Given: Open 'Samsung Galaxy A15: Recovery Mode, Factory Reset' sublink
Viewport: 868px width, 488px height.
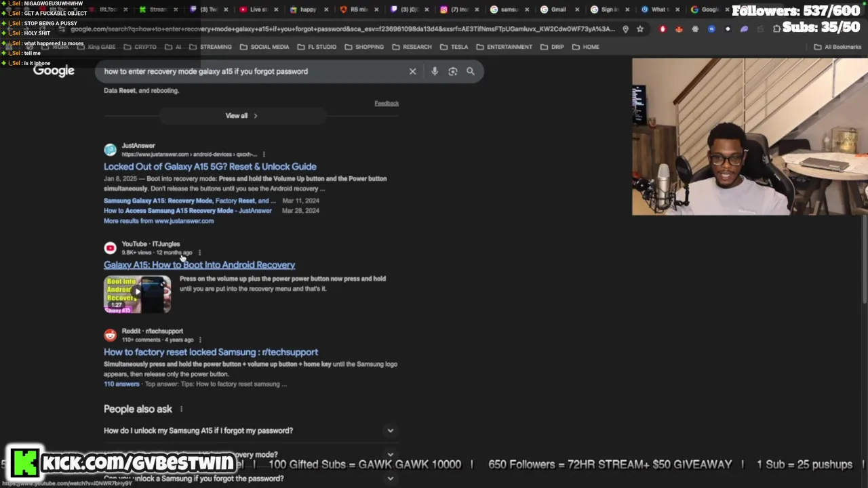Looking at the screenshot, I should point(190,201).
